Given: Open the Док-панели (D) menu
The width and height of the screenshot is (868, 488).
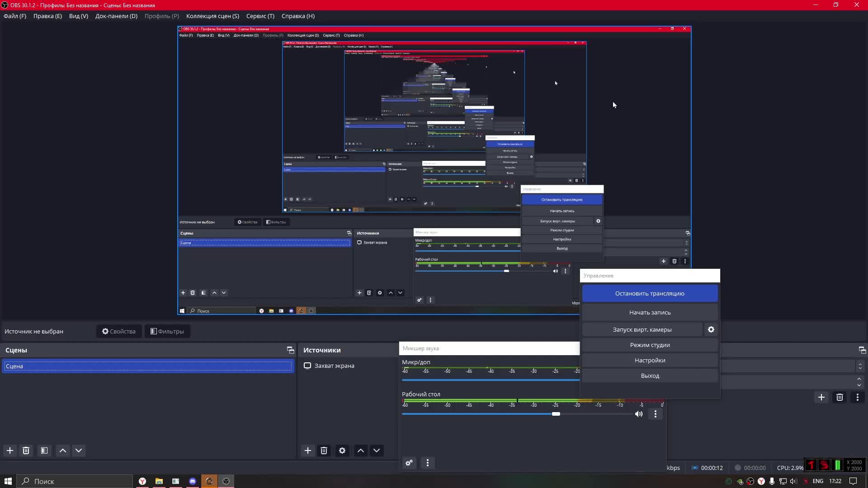Looking at the screenshot, I should tap(116, 16).
